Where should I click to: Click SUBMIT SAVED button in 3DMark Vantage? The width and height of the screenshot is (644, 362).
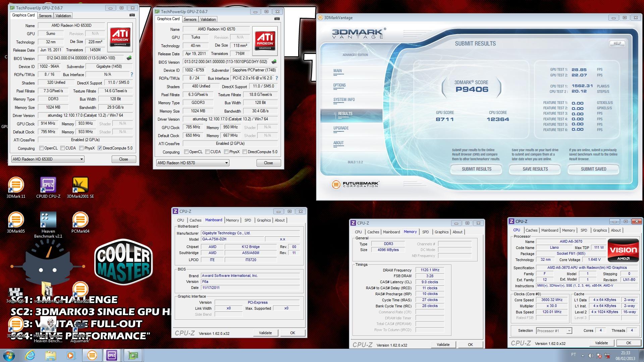(593, 169)
